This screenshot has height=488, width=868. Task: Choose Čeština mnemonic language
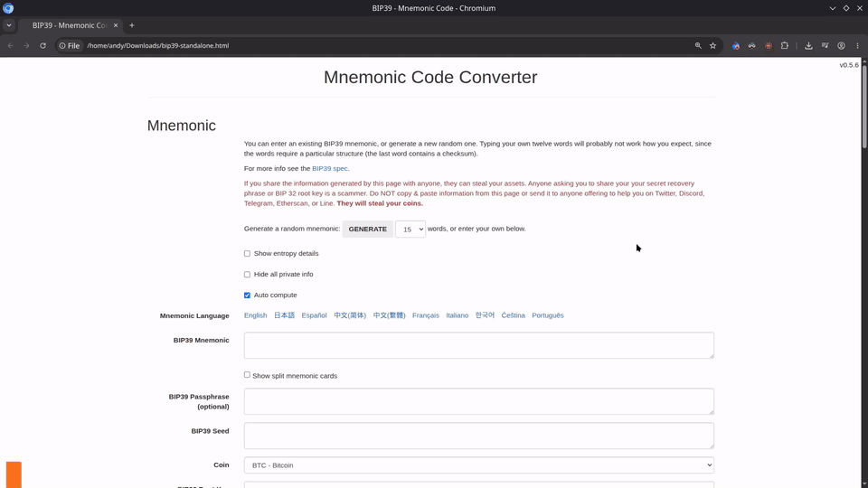point(514,315)
